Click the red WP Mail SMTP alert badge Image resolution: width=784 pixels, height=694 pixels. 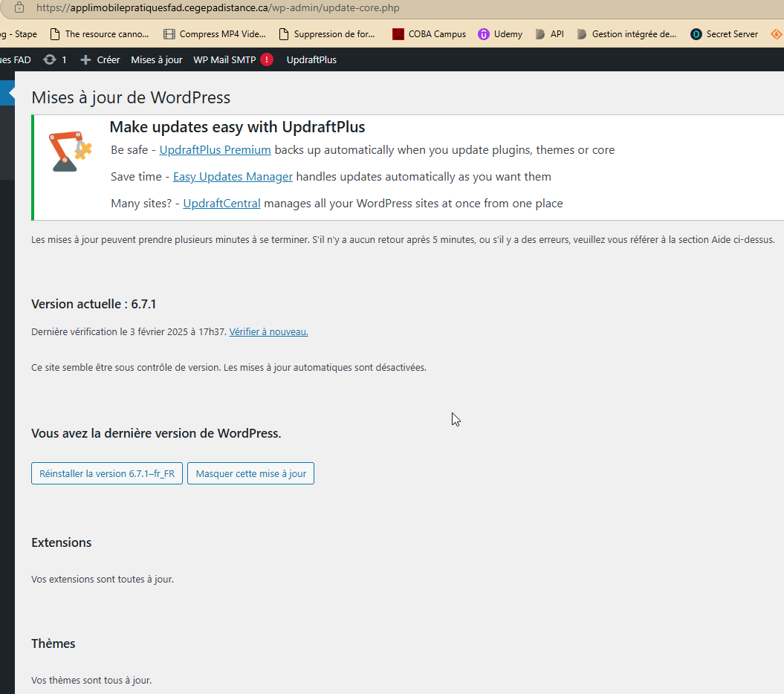(267, 59)
